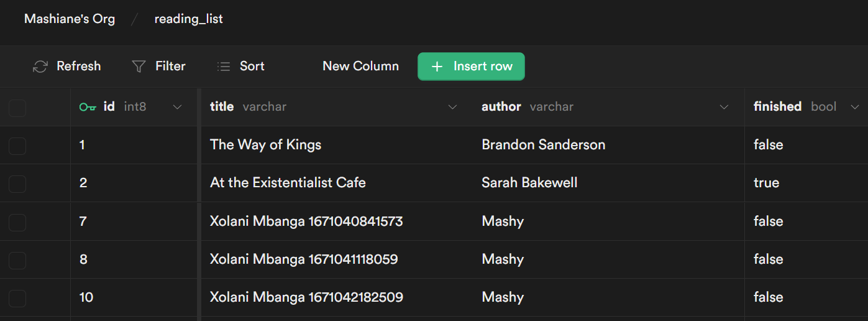Expand the finished column dropdown chevron
The height and width of the screenshot is (321, 868).
pos(854,107)
